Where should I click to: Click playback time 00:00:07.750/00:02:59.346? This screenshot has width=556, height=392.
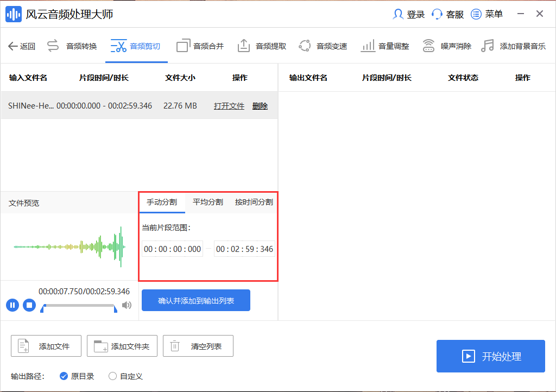[x=84, y=292]
